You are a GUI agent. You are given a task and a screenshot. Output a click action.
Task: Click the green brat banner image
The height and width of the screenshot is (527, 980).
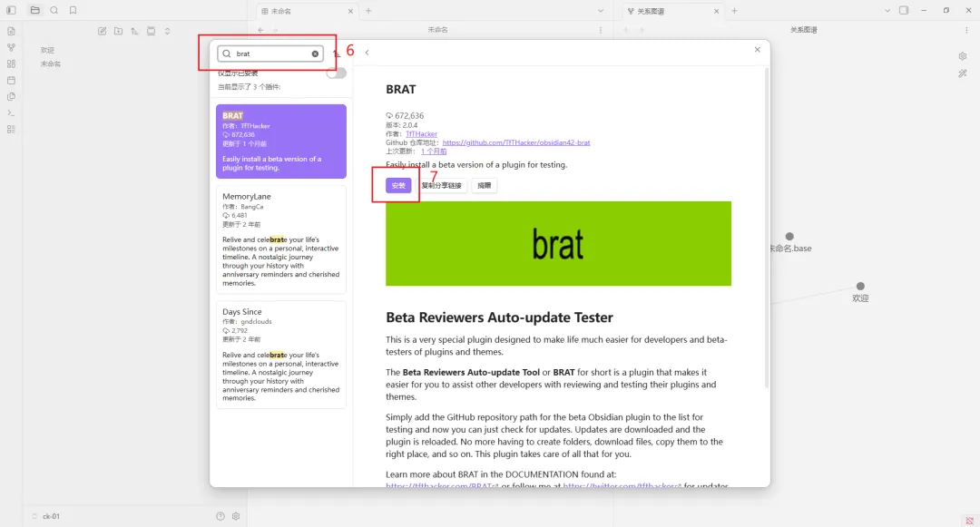pos(558,243)
